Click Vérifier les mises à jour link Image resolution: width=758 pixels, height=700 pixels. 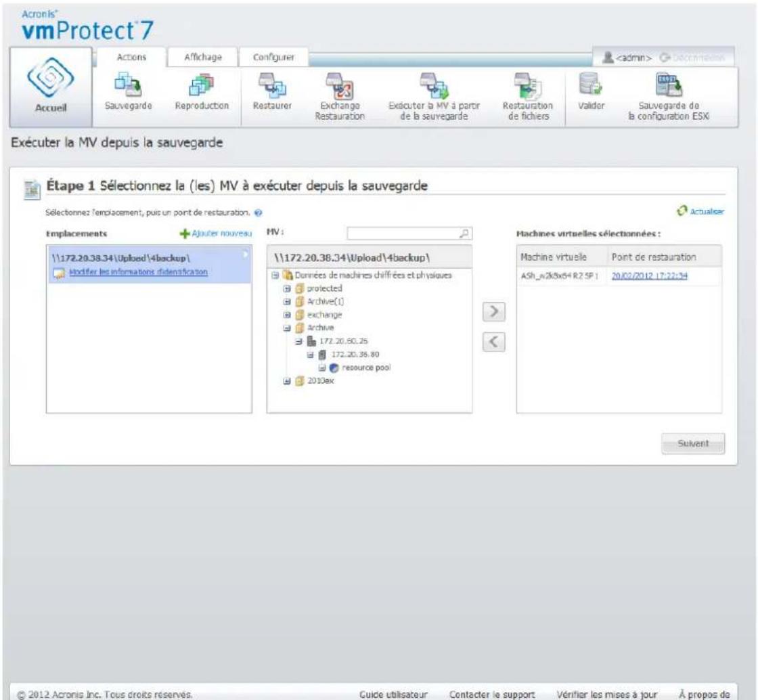[x=606, y=694]
